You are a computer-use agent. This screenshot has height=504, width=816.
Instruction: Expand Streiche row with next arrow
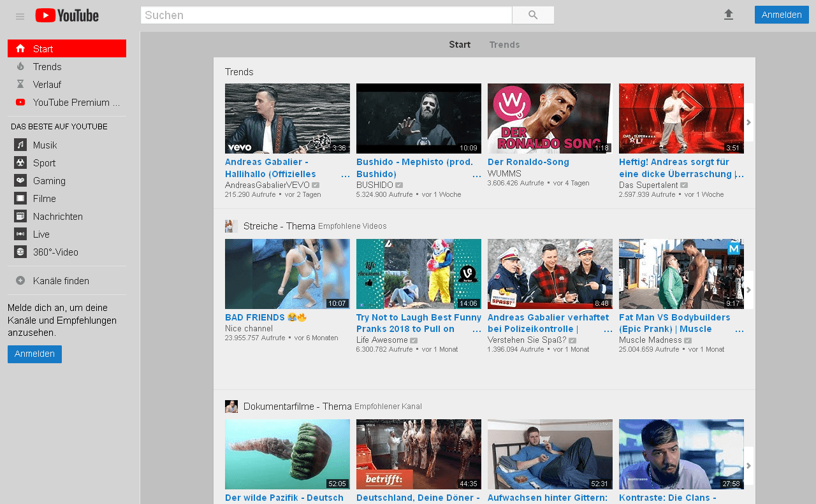[749, 290]
